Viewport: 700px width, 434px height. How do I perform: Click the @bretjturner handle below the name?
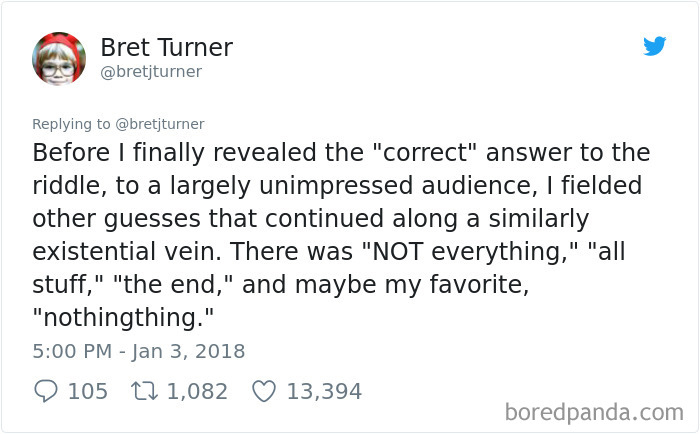click(151, 72)
